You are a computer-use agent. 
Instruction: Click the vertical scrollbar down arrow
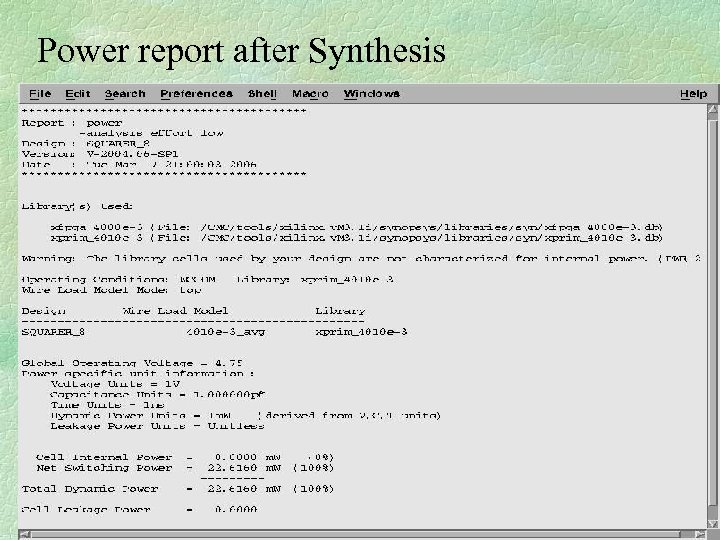[x=713, y=524]
